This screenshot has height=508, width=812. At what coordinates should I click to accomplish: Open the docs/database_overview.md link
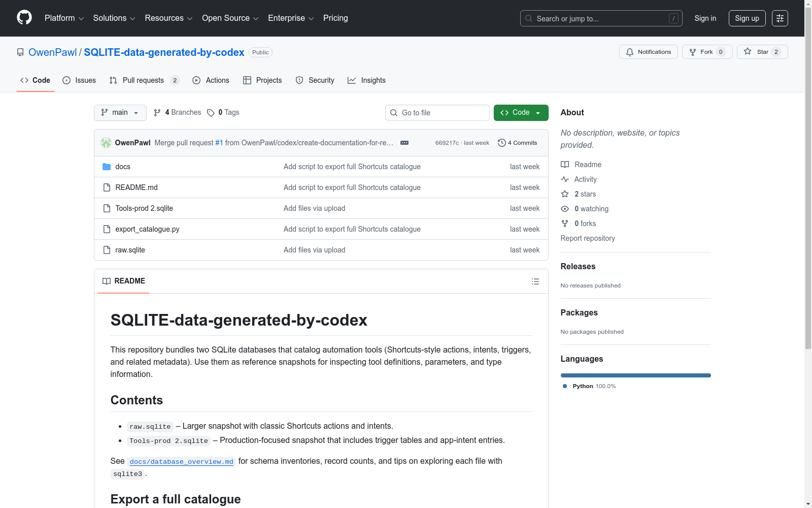coord(182,462)
